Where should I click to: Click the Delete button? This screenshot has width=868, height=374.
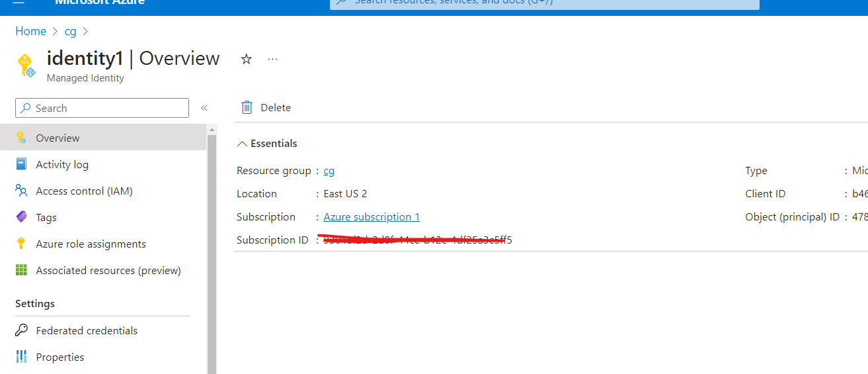click(x=266, y=107)
